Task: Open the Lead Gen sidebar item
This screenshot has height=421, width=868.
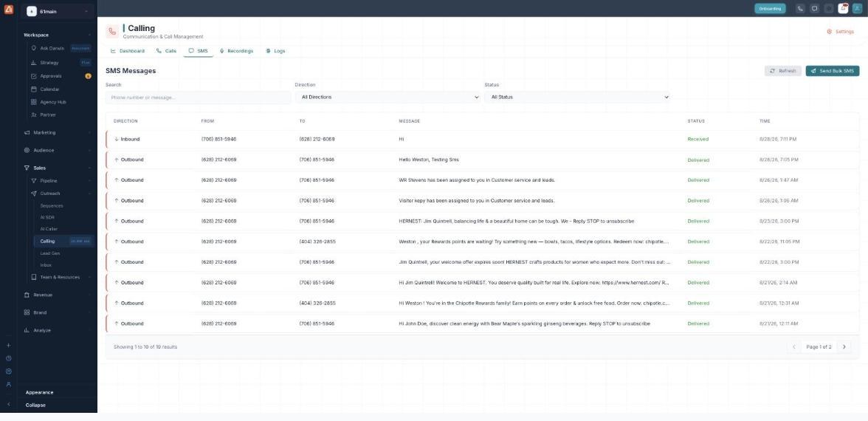Action: tap(50, 253)
